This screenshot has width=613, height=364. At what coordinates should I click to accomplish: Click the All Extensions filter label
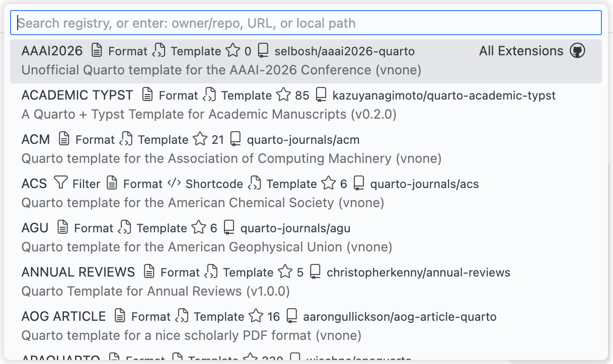[521, 50]
